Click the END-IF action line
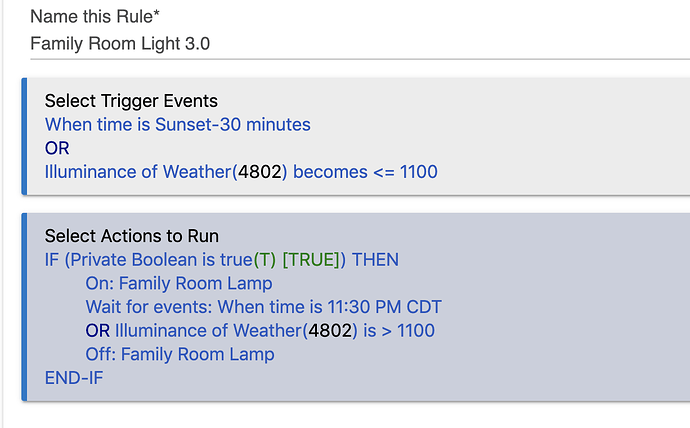This screenshot has height=428, width=690. point(74,378)
